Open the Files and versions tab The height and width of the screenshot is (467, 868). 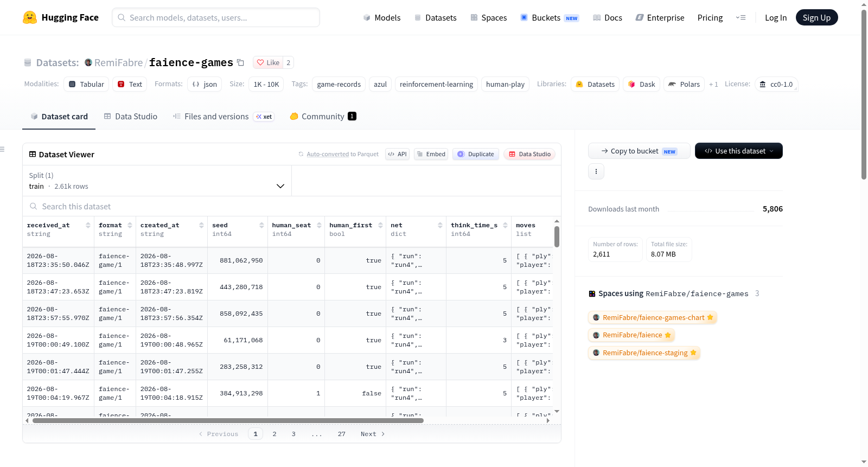tap(224, 117)
